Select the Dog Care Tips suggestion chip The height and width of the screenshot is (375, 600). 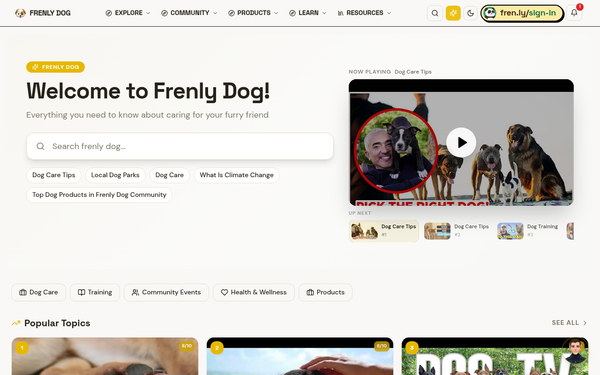click(54, 175)
